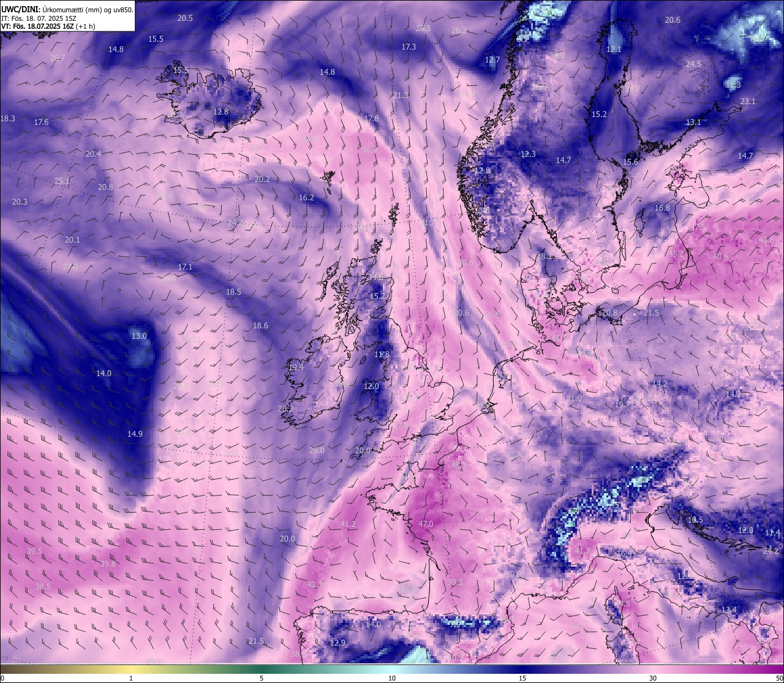The width and height of the screenshot is (784, 683).
Task: Click the 20.3 value label
Action: pyautogui.click(x=20, y=202)
